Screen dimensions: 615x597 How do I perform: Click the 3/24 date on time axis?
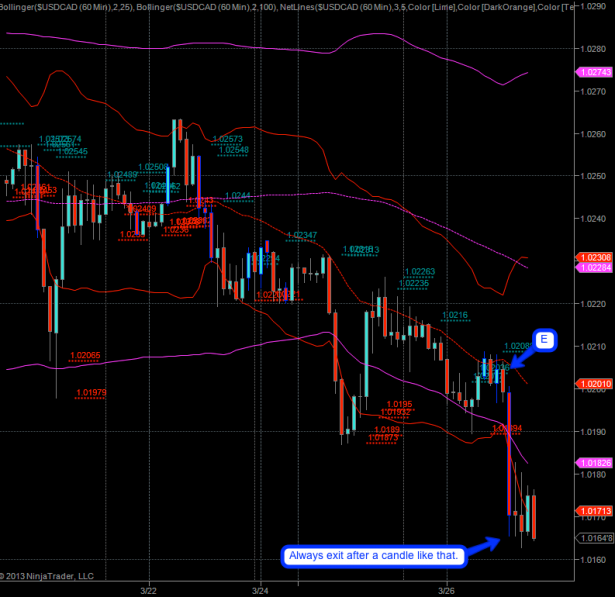click(258, 590)
